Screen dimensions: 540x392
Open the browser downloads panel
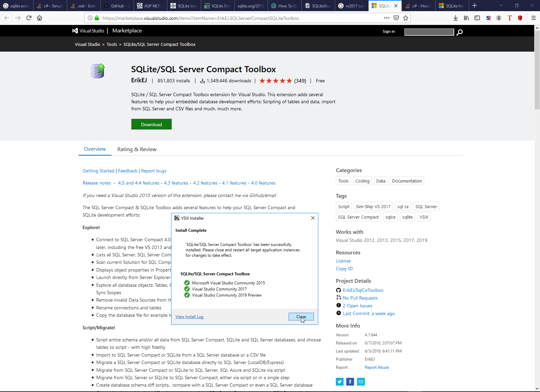pyautogui.click(x=456, y=18)
